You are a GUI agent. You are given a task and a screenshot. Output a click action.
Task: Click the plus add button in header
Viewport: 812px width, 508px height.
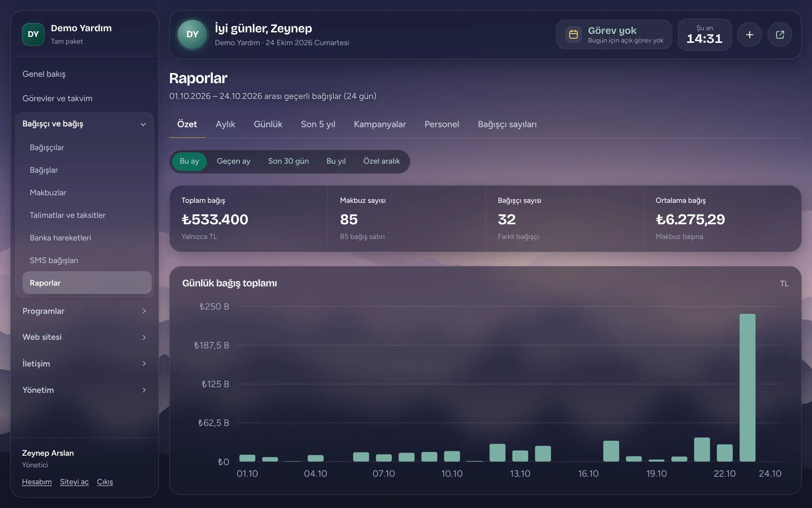(749, 35)
